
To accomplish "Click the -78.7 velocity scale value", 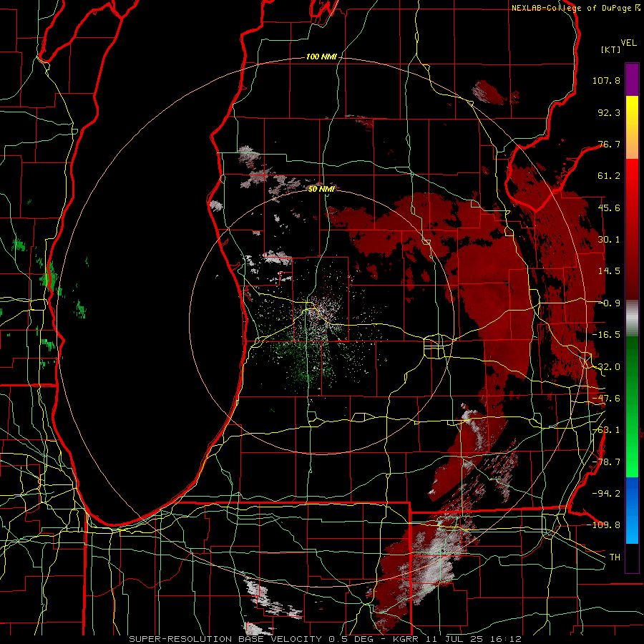I will (x=606, y=462).
